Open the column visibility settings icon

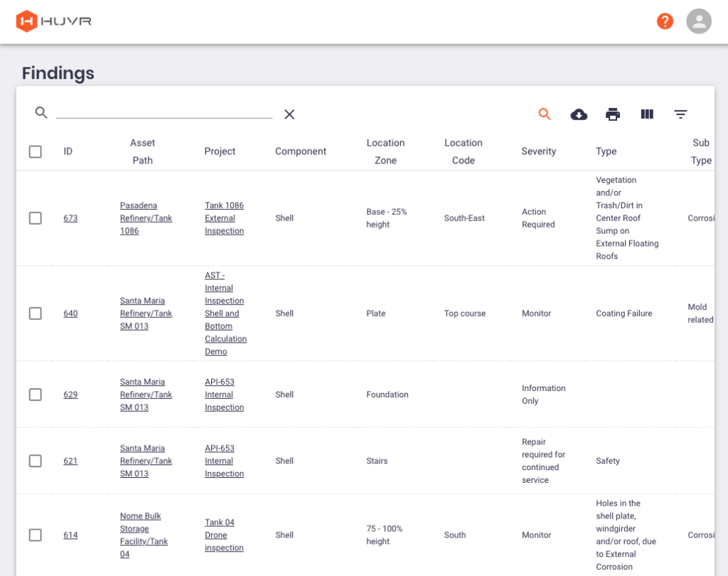646,114
